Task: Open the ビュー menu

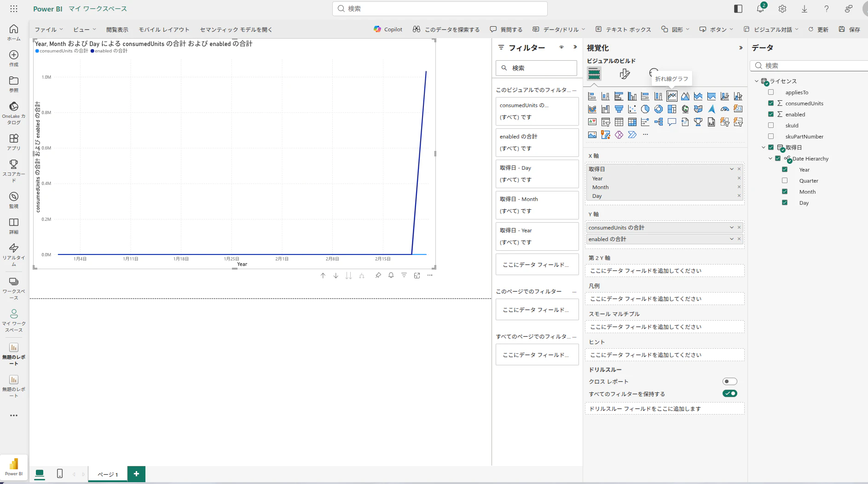Action: pos(85,29)
